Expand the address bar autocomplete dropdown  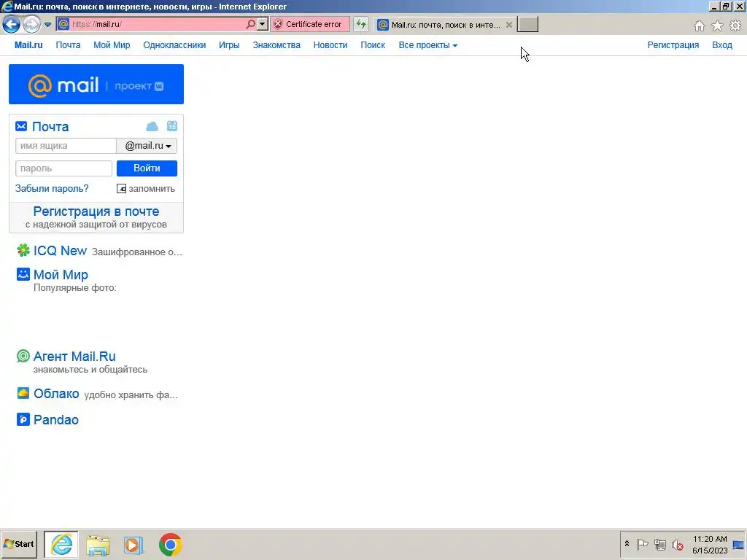tap(263, 24)
